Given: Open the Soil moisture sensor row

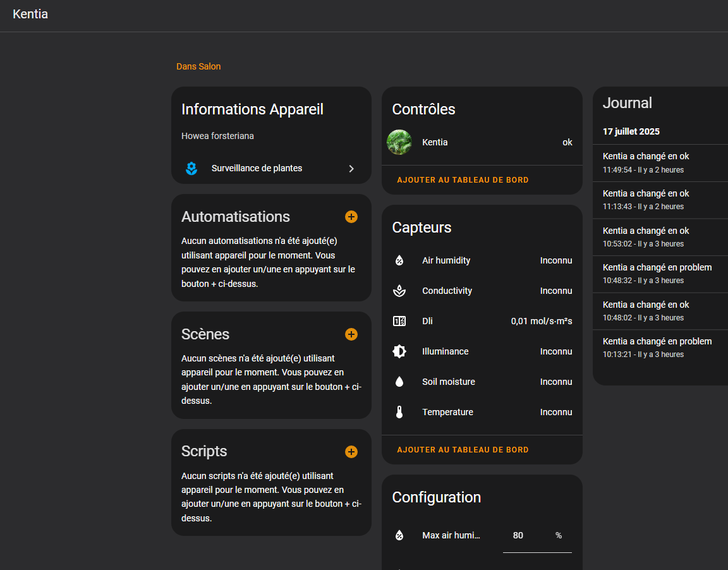Looking at the screenshot, I should click(482, 382).
